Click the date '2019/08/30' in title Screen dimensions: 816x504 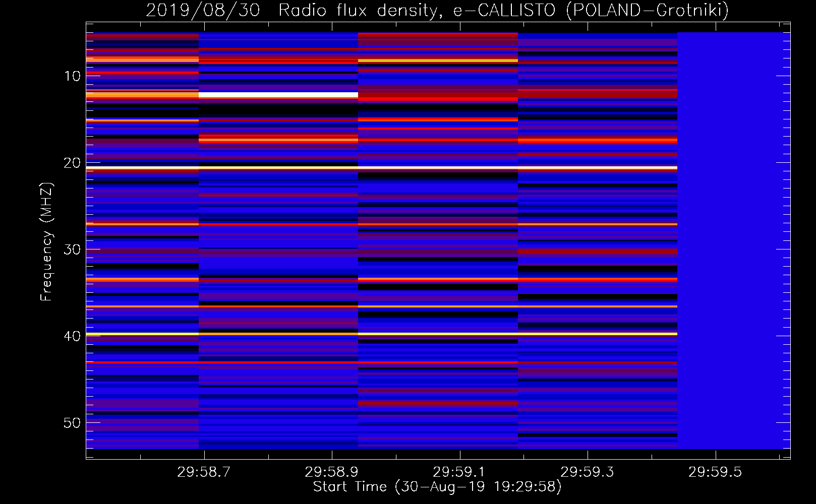pyautogui.click(x=203, y=10)
